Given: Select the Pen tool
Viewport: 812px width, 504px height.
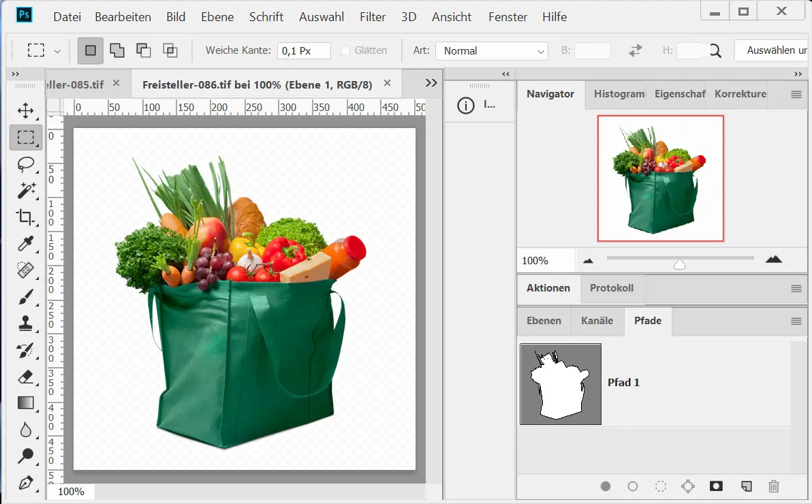Looking at the screenshot, I should pos(26,483).
